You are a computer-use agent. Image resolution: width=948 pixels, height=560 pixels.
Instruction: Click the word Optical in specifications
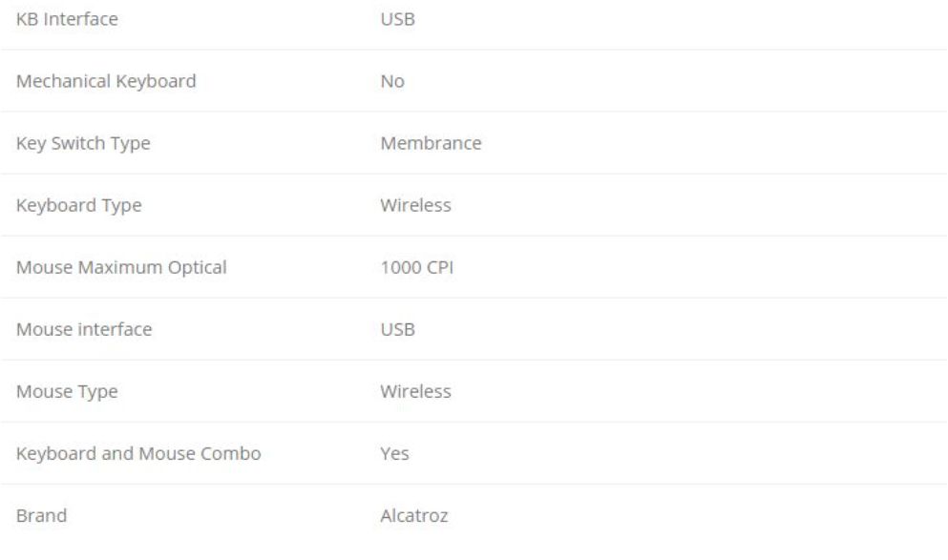tap(197, 268)
